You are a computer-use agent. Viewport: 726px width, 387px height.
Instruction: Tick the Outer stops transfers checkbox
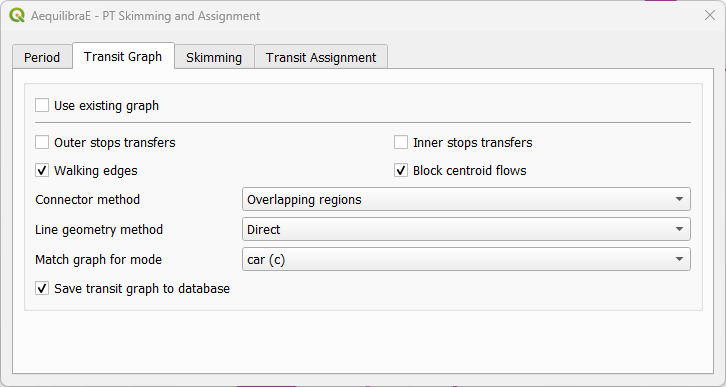tap(42, 142)
